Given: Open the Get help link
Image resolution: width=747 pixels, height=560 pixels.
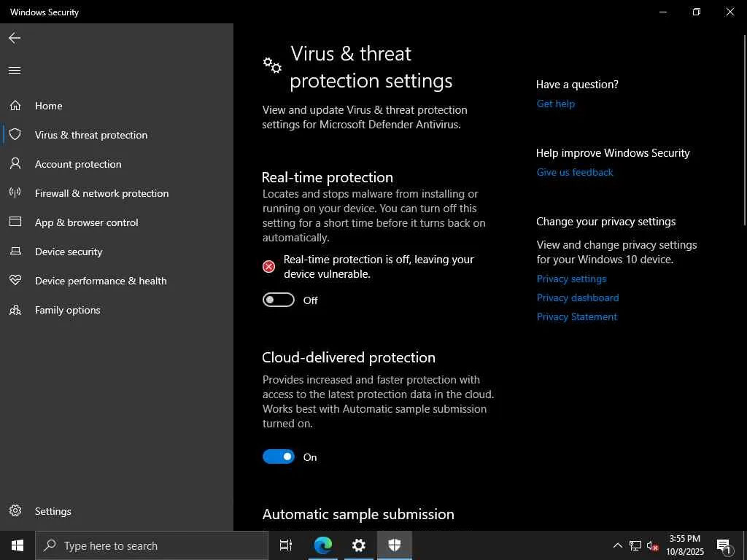Looking at the screenshot, I should tap(556, 104).
